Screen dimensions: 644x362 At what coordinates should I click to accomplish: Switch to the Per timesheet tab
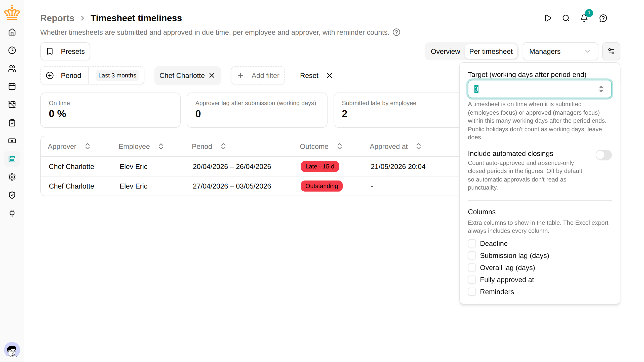(x=491, y=51)
